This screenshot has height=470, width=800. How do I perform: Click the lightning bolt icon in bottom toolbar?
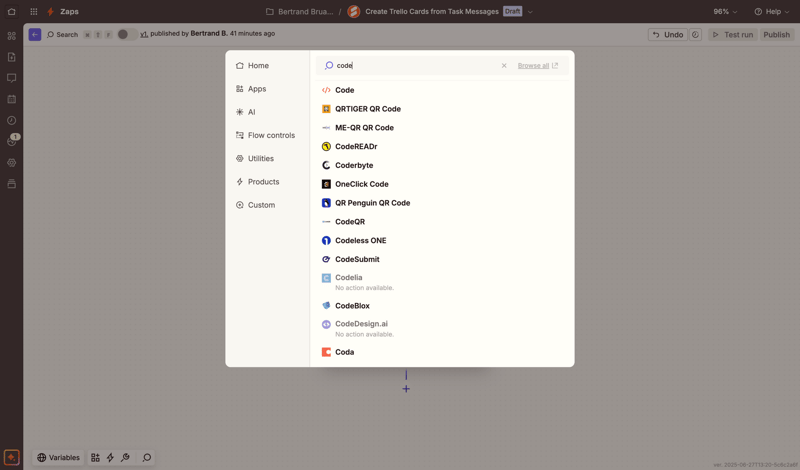pyautogui.click(x=110, y=457)
